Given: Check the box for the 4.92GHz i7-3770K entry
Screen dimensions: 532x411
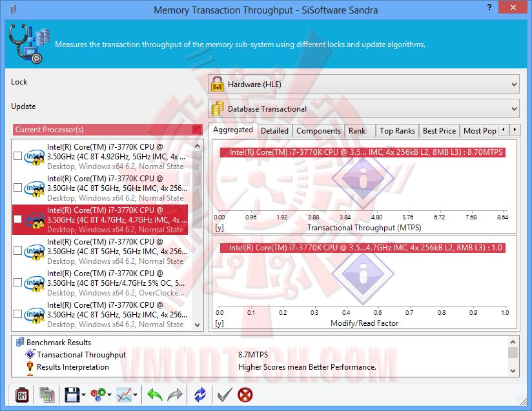Looking at the screenshot, I should [17, 156].
